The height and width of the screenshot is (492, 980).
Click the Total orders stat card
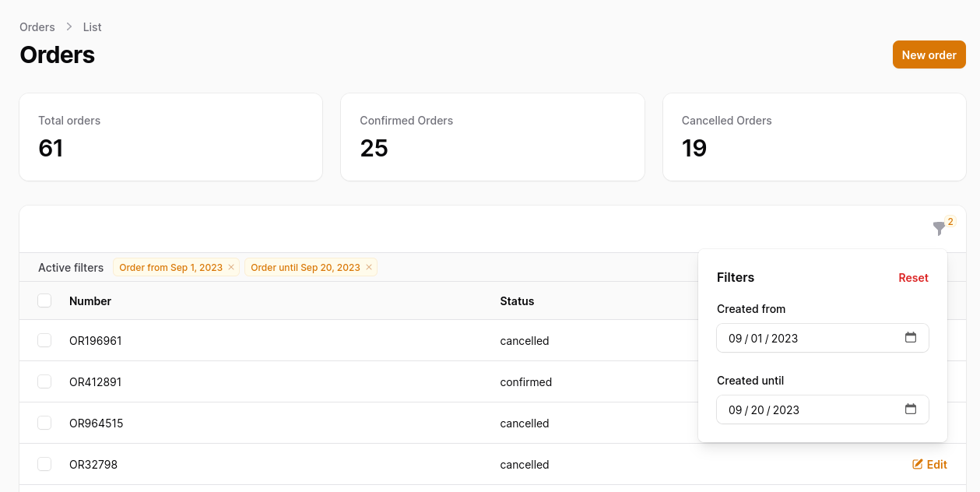tap(171, 137)
